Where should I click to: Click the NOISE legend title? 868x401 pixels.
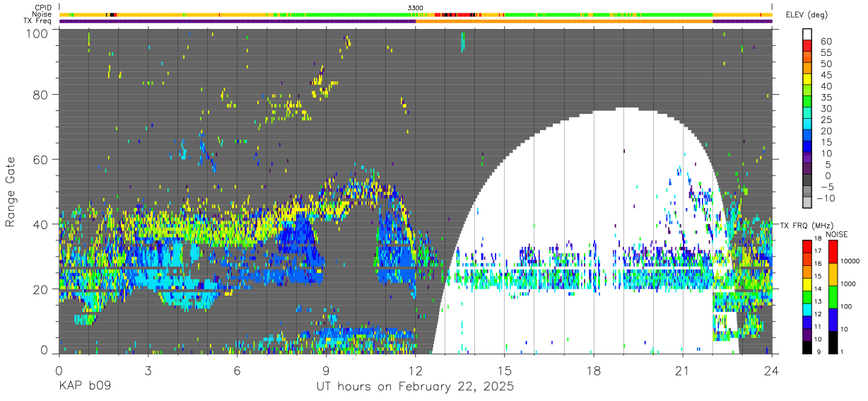836,234
